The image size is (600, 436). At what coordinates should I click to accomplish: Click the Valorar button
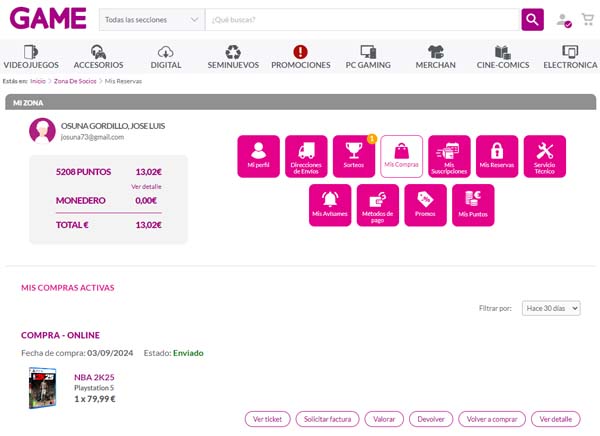(384, 419)
